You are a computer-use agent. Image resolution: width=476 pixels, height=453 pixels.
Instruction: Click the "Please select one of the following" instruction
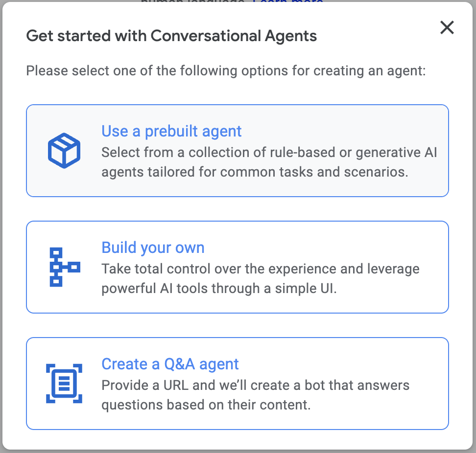226,71
